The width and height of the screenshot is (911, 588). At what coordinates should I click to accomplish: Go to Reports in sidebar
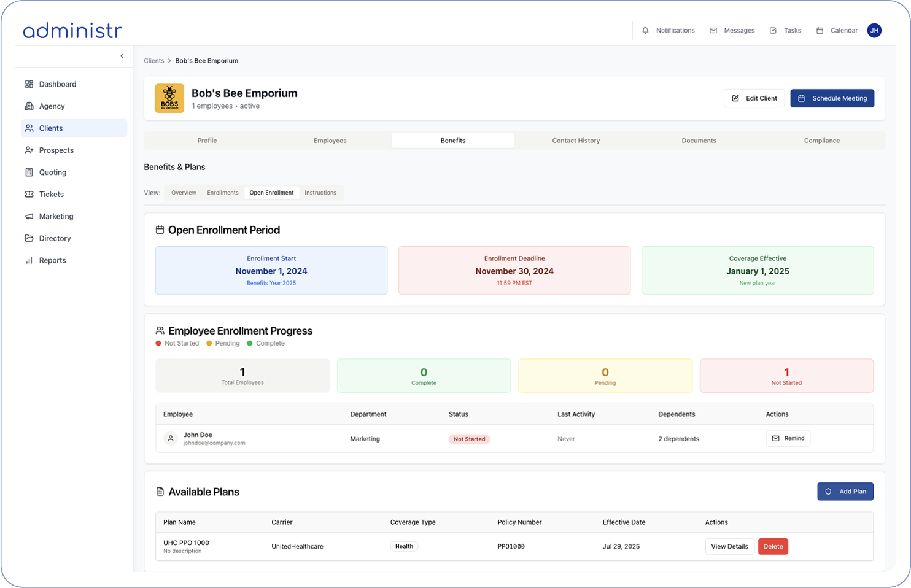point(52,260)
